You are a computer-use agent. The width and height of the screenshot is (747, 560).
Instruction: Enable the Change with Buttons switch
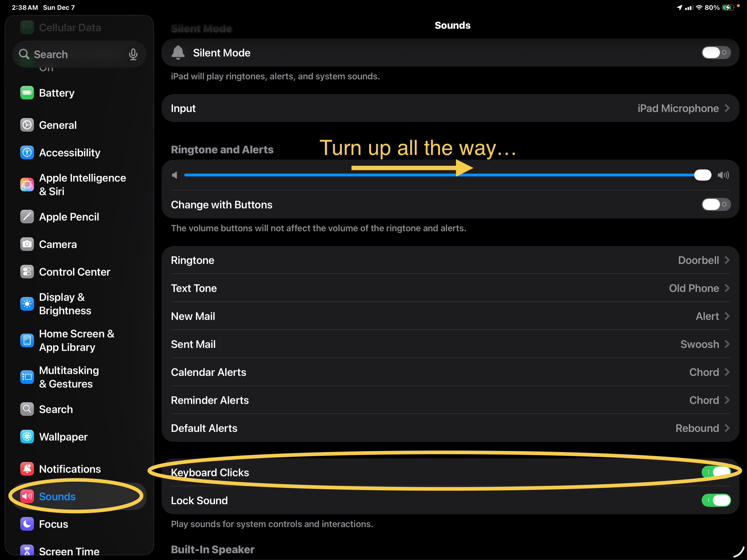[x=716, y=205]
